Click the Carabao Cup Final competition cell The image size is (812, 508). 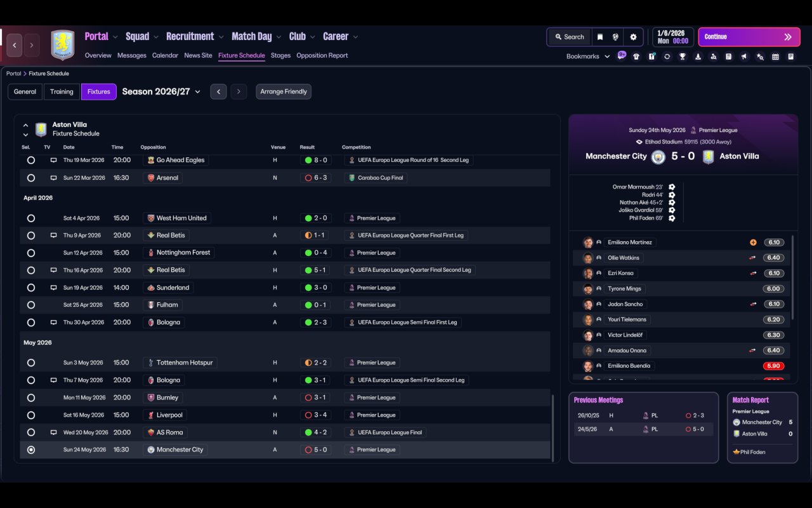pos(377,178)
